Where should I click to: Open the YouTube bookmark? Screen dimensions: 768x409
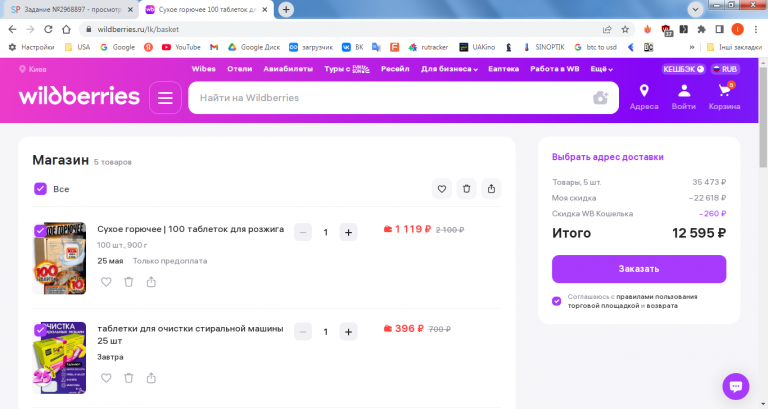click(x=181, y=48)
